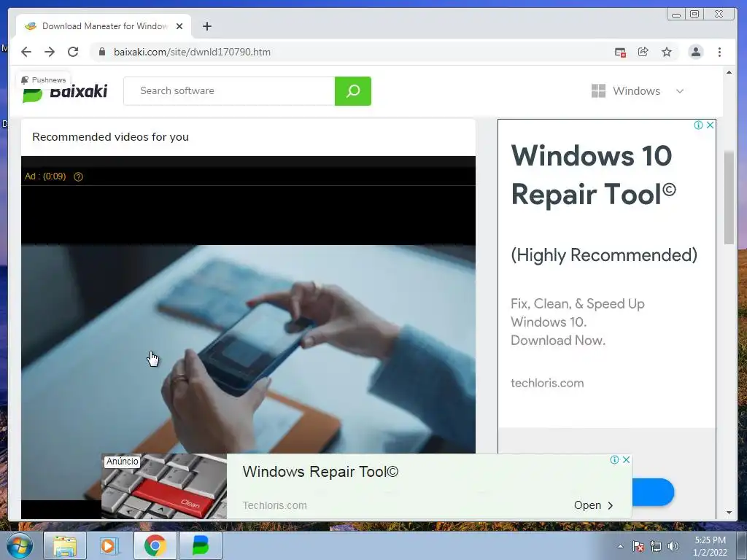Open Windows Explorer from taskbar

pyautogui.click(x=65, y=545)
